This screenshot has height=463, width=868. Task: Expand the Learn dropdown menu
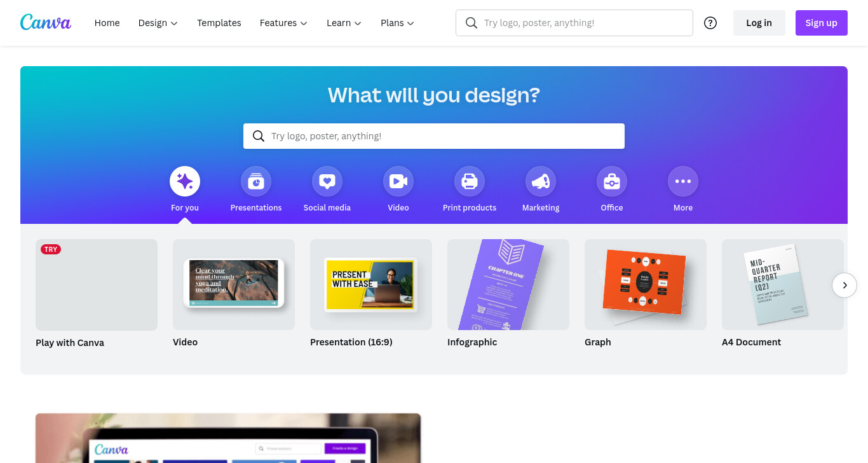click(x=344, y=23)
